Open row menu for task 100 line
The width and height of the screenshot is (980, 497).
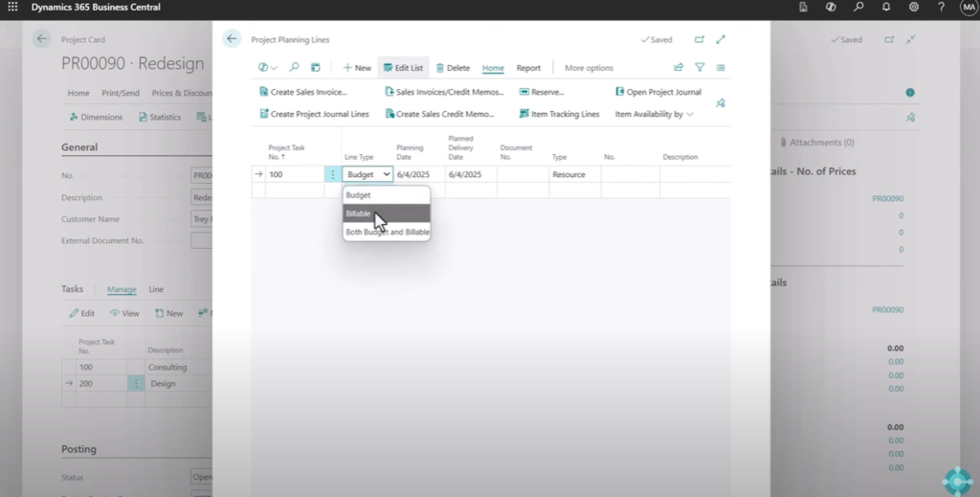click(332, 174)
